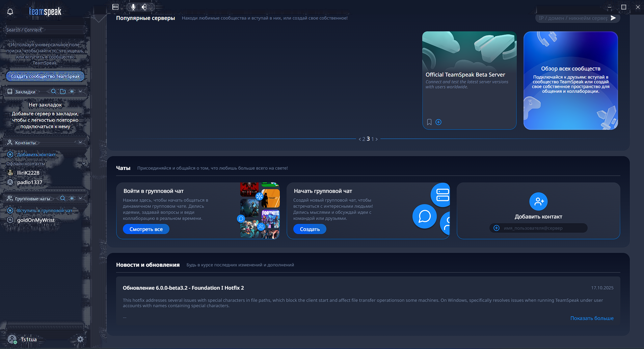
Task: Collapse the Контакты section
Action: (x=80, y=142)
